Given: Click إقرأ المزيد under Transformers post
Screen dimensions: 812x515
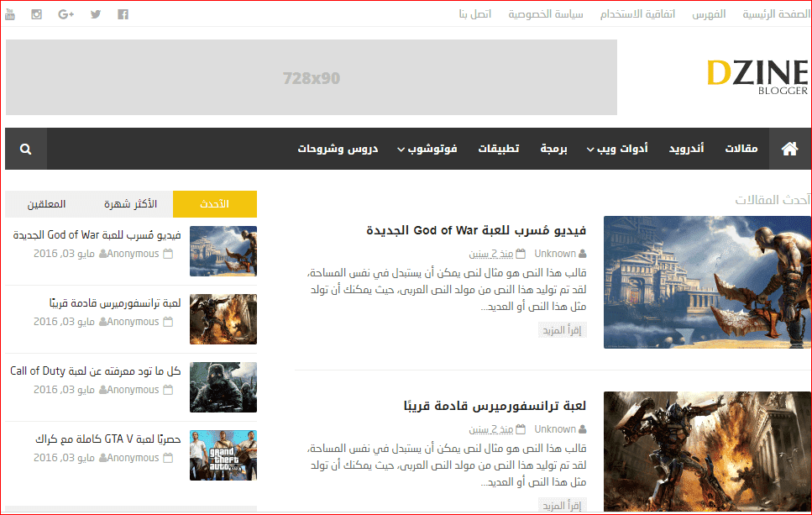Looking at the screenshot, I should coord(562,506).
